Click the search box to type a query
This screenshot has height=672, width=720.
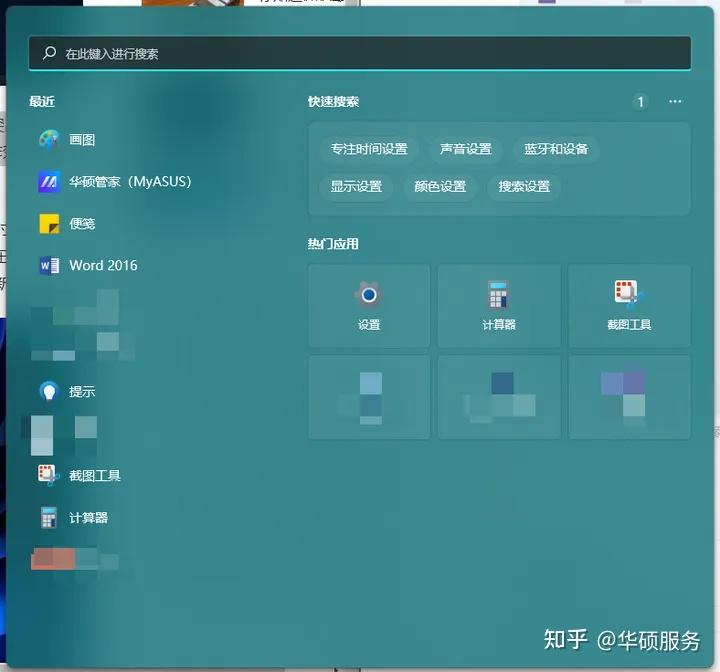360,53
